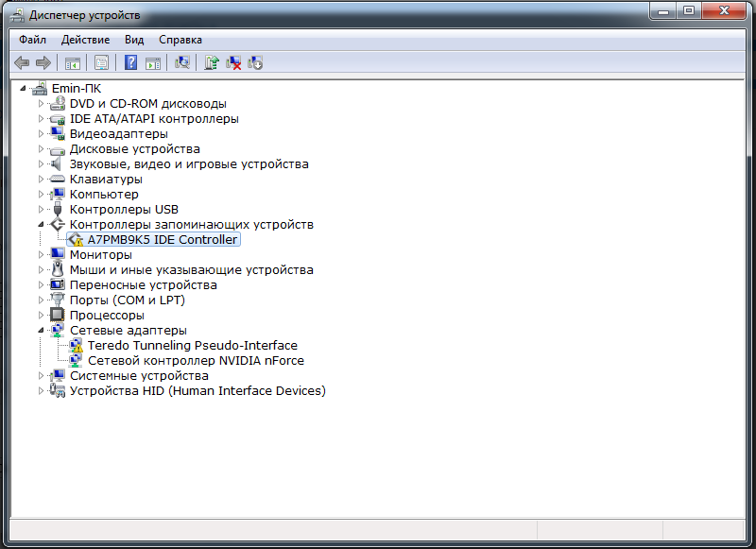Click the mouse icon of Мыши category
Image resolution: width=756 pixels, height=549 pixels.
(58, 269)
